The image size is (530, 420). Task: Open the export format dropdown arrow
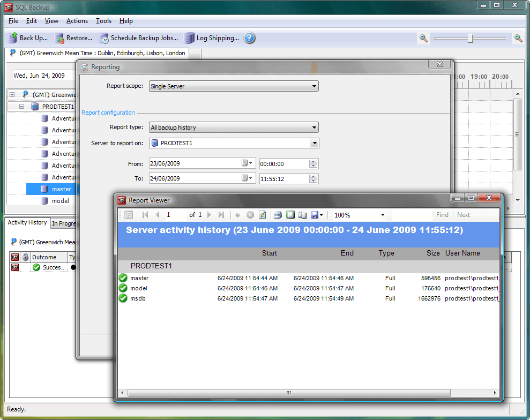(321, 215)
